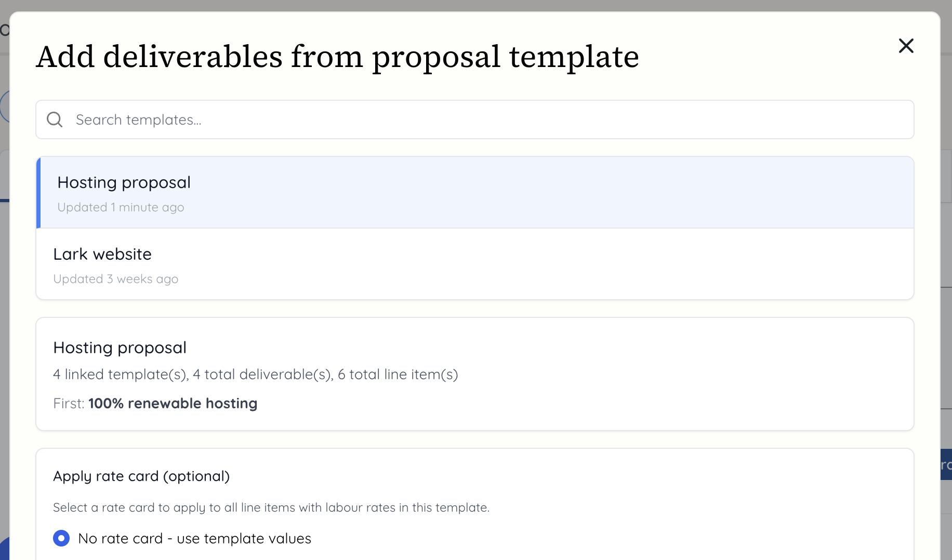The height and width of the screenshot is (560, 952).
Task: Click the Lark website row subtitle
Action: 115,278
